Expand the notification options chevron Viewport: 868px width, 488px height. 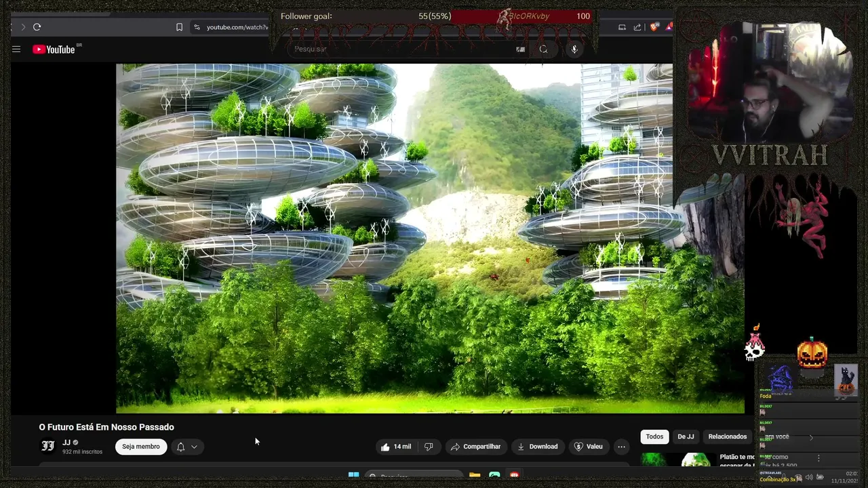click(194, 447)
